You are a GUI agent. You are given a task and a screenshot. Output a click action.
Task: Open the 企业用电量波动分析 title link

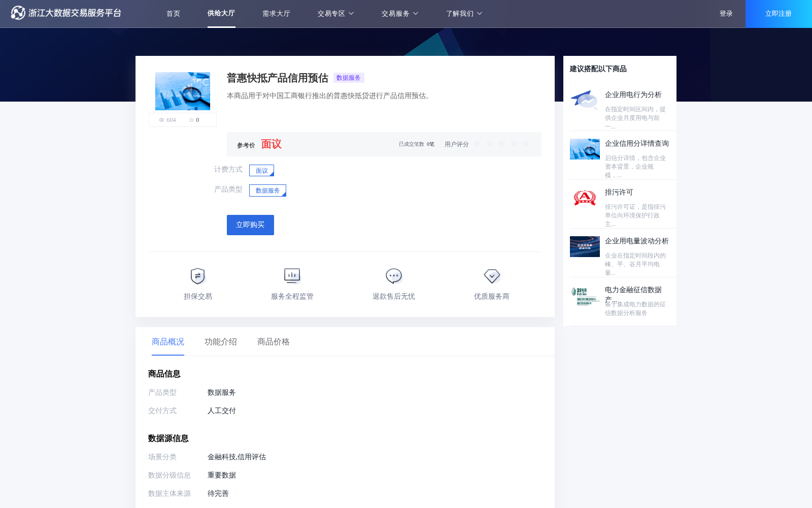tap(636, 241)
